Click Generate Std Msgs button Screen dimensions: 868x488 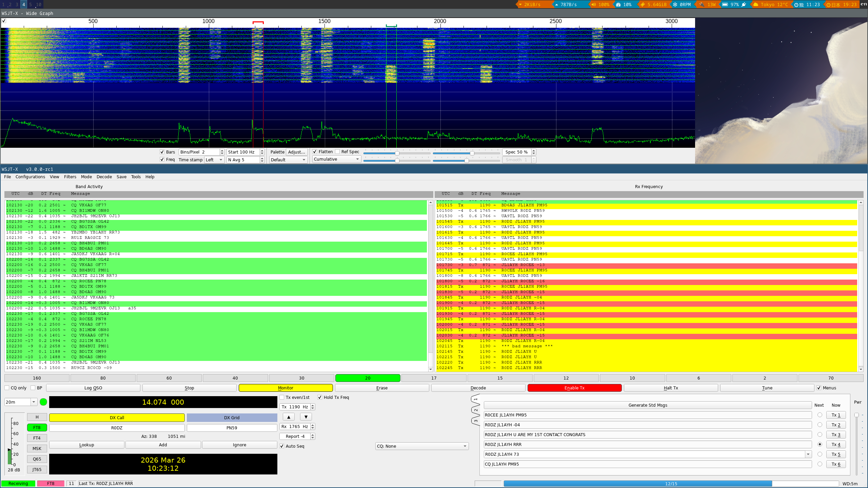click(x=648, y=405)
